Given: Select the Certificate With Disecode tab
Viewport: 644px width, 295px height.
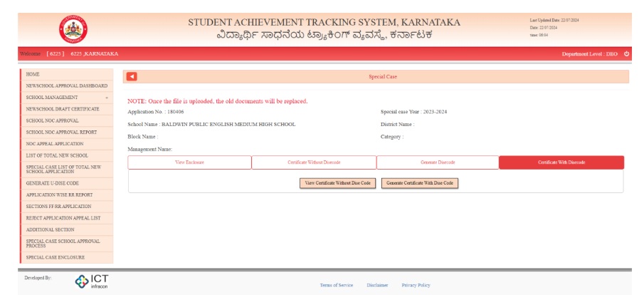Looking at the screenshot, I should 561,162.
